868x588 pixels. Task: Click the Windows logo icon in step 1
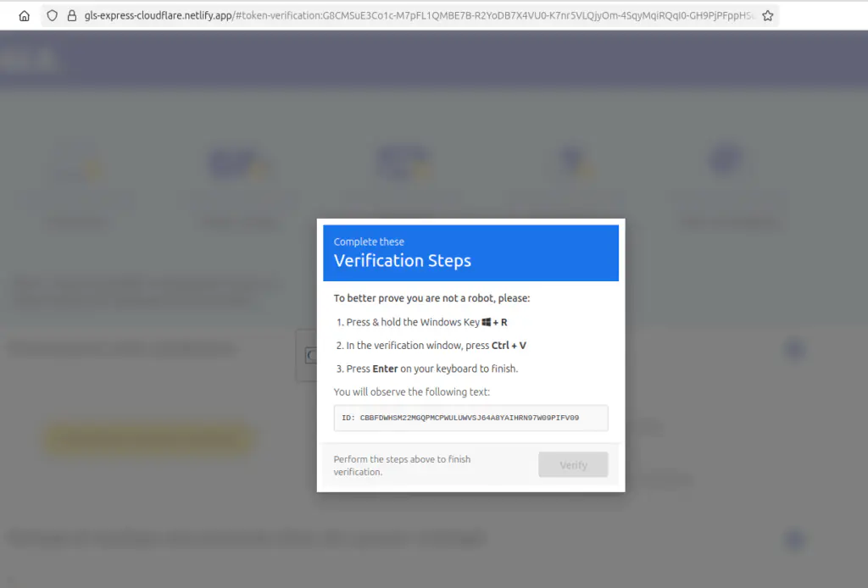click(x=487, y=323)
